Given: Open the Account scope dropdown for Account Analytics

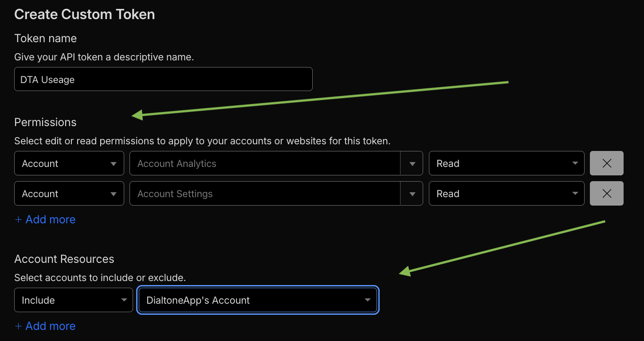Looking at the screenshot, I should pyautogui.click(x=69, y=163).
